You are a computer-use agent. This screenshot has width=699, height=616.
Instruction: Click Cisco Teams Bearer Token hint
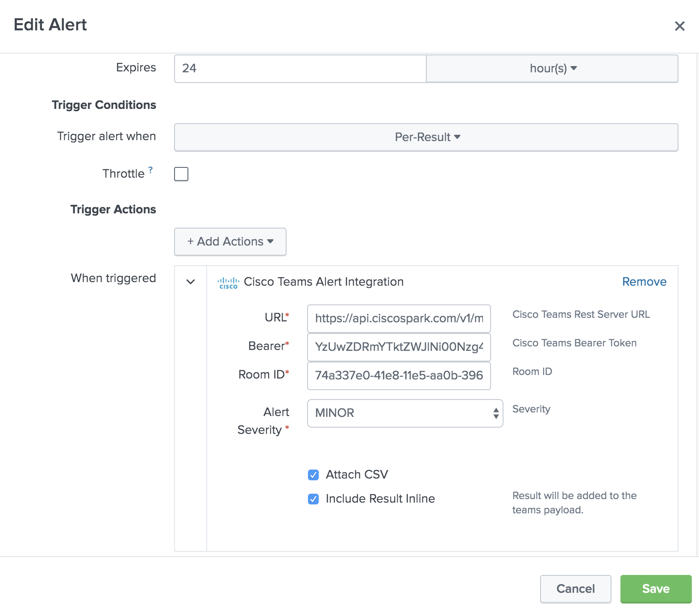[574, 343]
